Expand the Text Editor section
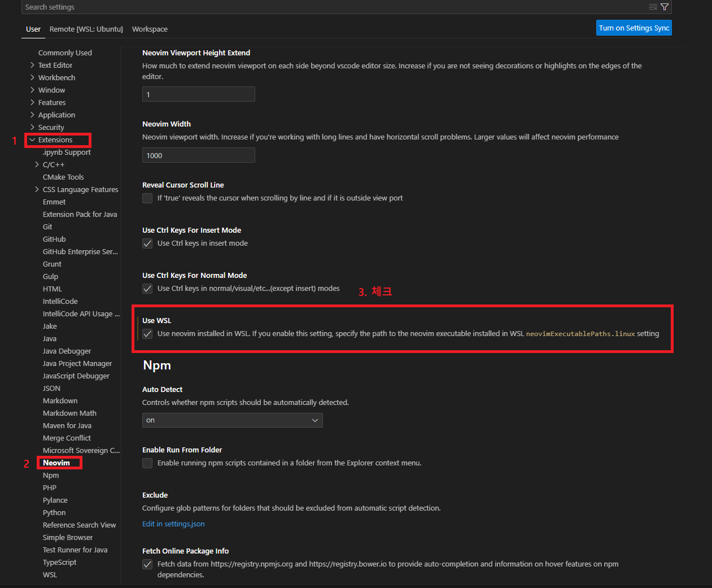Screen dimensions: 712x588 (32, 65)
